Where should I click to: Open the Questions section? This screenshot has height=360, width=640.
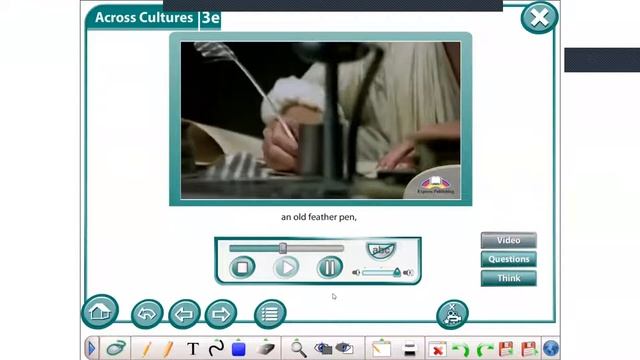click(x=509, y=259)
